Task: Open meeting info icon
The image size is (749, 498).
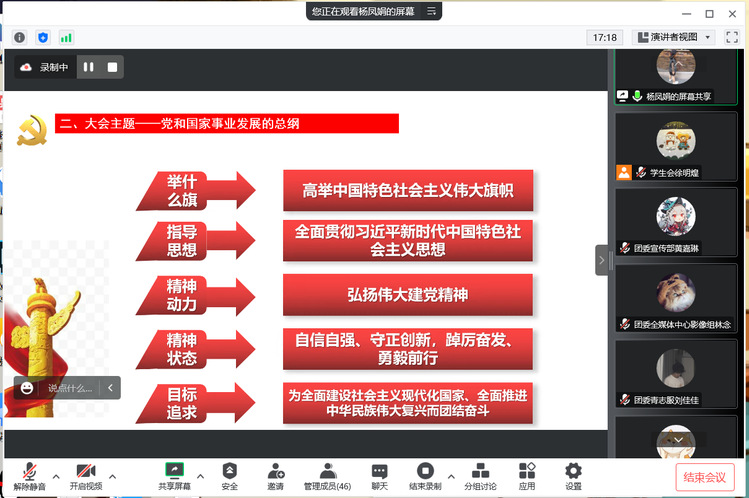Action: tap(20, 37)
